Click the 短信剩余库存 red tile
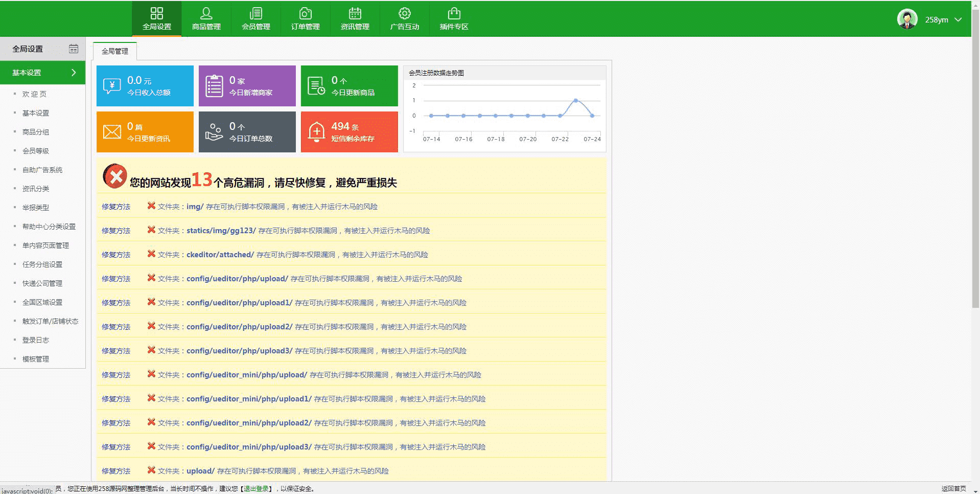Viewport: 980px width, 494px height. 349,132
